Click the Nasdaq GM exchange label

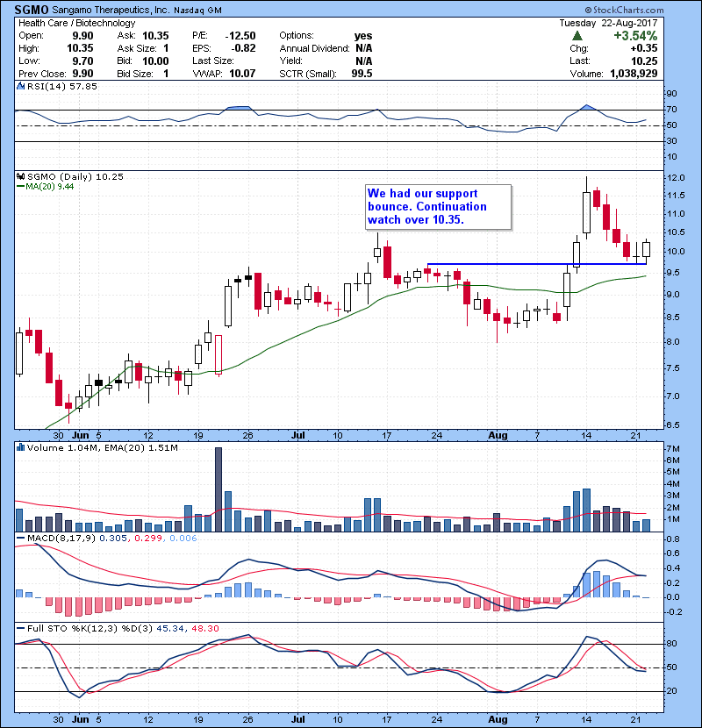point(197,11)
